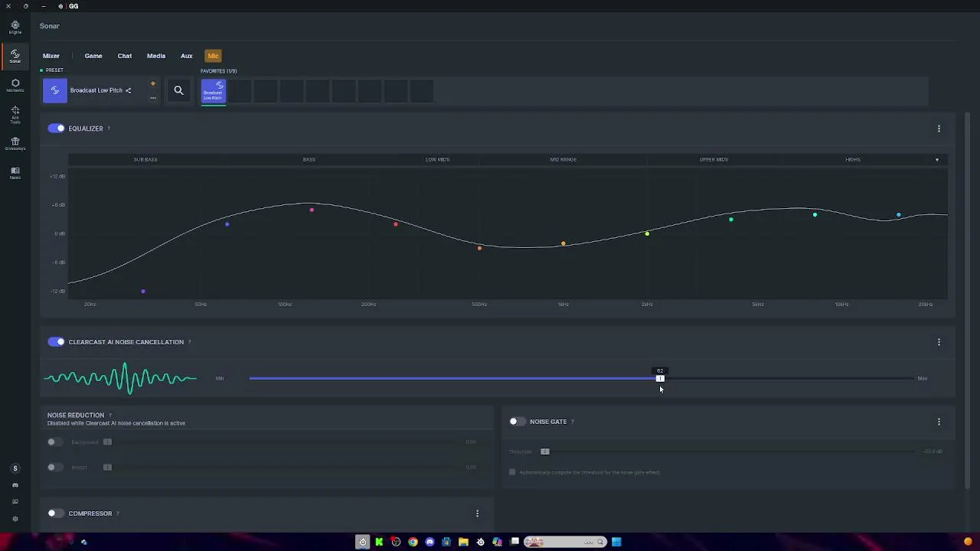Open the Engine section in sidebar
980x551 pixels.
point(15,28)
